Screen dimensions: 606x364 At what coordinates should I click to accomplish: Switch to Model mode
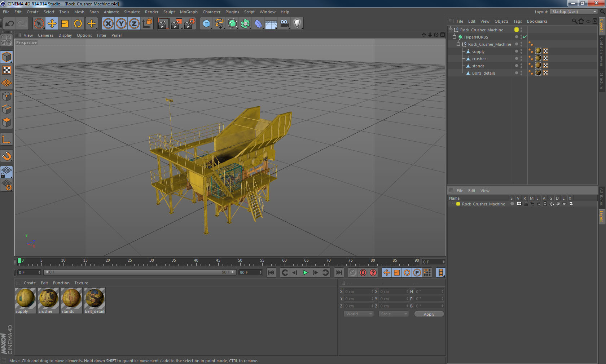6,57
